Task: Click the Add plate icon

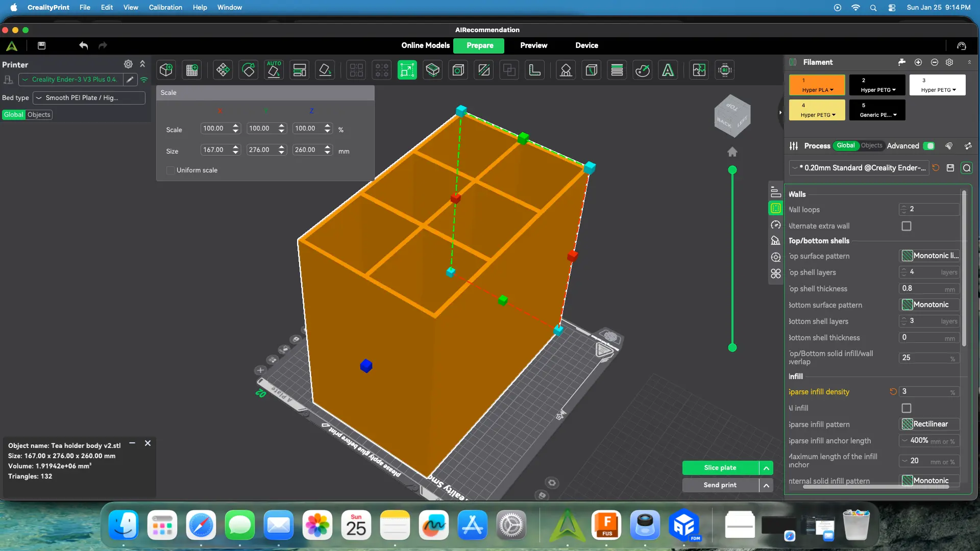Action: [192, 70]
